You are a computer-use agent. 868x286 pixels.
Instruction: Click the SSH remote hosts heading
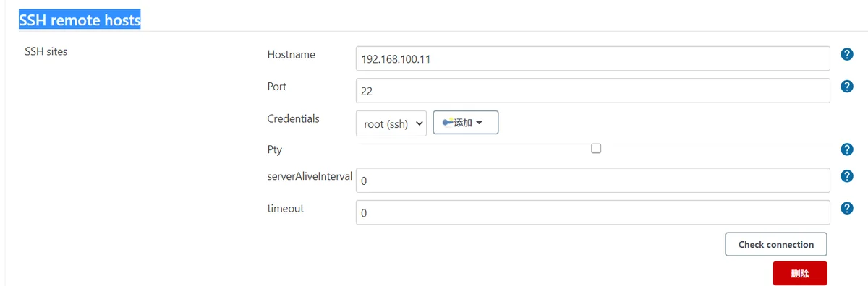tap(80, 20)
